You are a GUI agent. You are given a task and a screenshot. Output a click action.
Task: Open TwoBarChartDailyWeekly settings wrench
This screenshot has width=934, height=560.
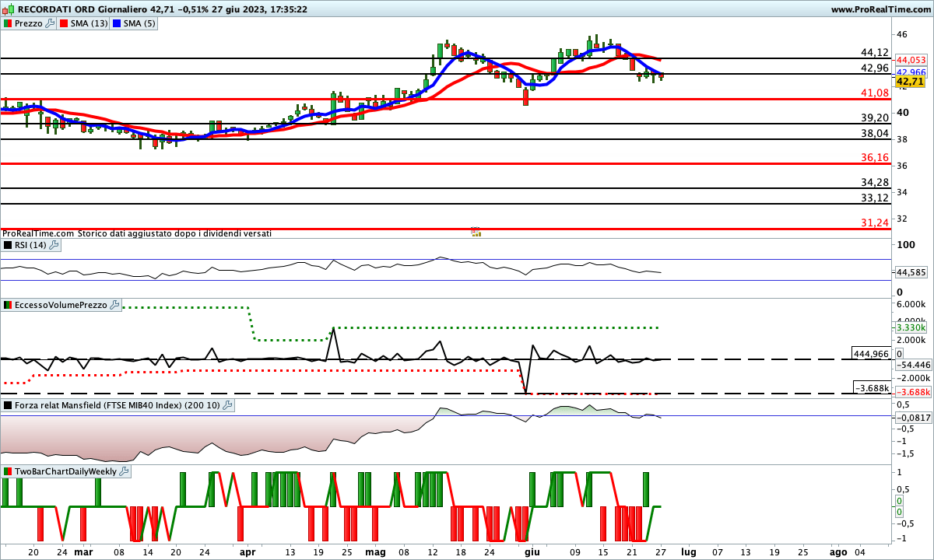click(125, 471)
